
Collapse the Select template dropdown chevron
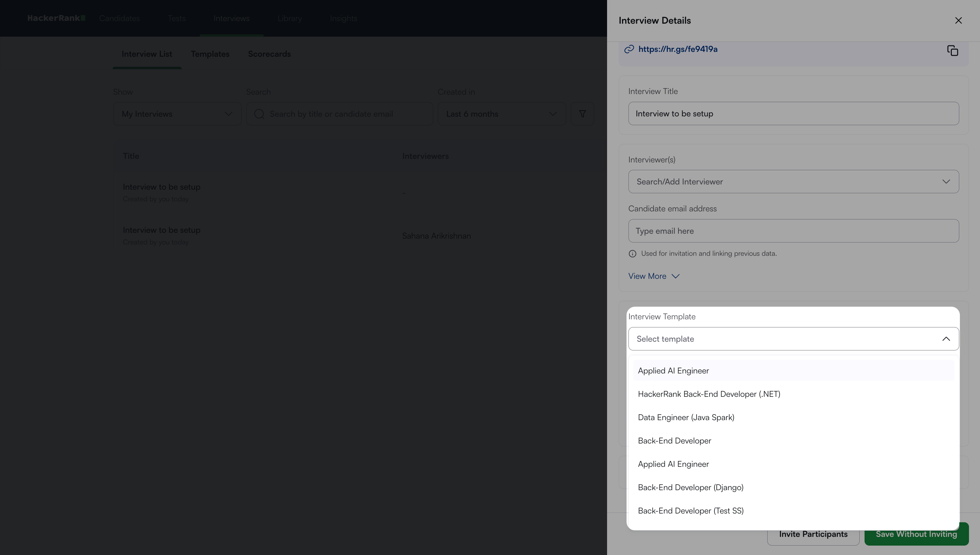click(946, 339)
